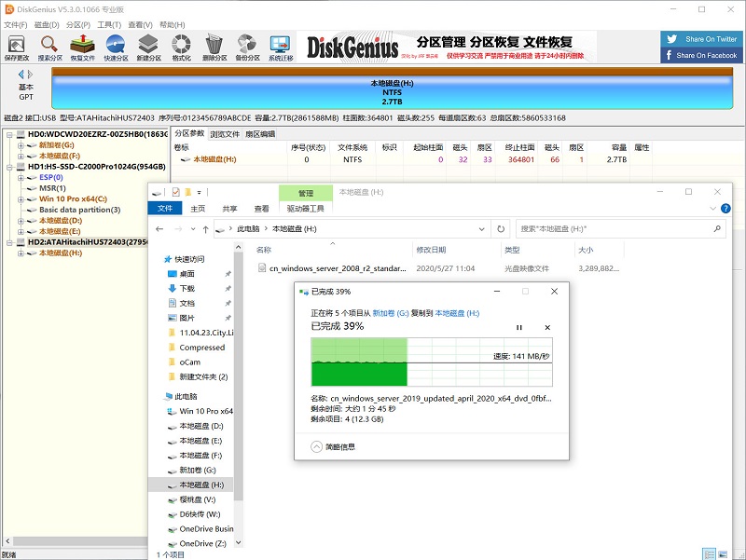Cancel the copy with the small X
Screen dimensions: 746x560
[x=547, y=328]
